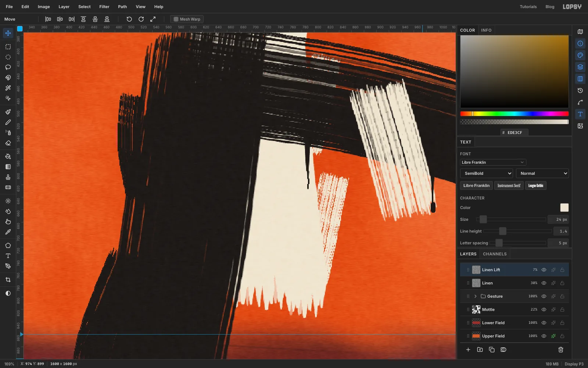
Task: Open the Tutorials link
Action: click(528, 7)
